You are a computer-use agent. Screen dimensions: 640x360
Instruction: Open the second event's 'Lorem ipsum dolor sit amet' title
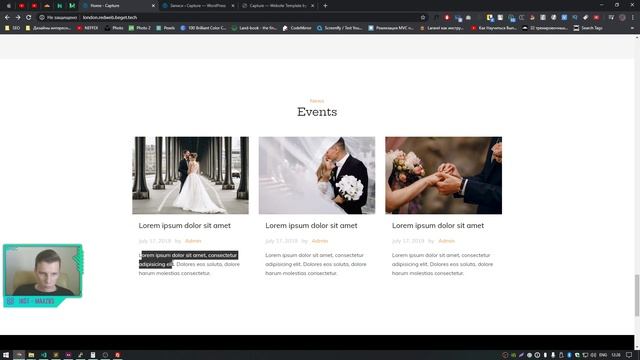311,225
